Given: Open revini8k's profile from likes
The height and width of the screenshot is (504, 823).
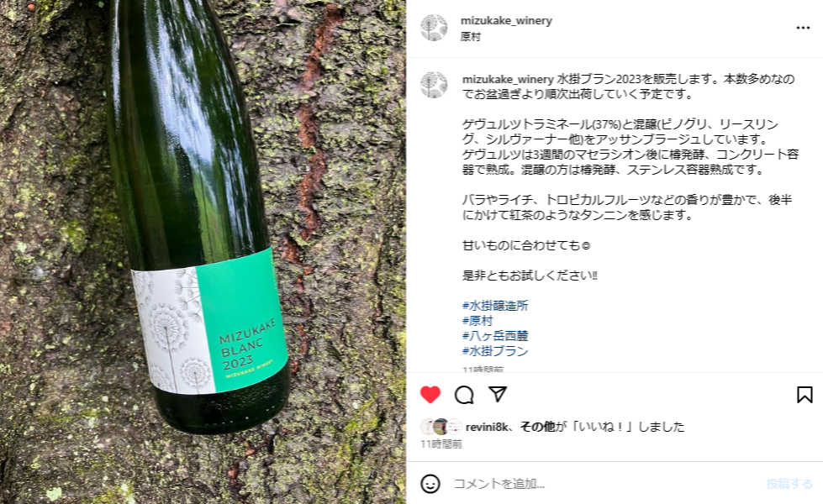Looking at the screenshot, I should [487, 427].
